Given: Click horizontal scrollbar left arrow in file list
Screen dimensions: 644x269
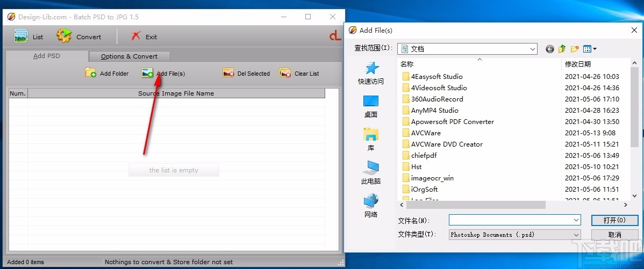Looking at the screenshot, I should click(x=402, y=205).
